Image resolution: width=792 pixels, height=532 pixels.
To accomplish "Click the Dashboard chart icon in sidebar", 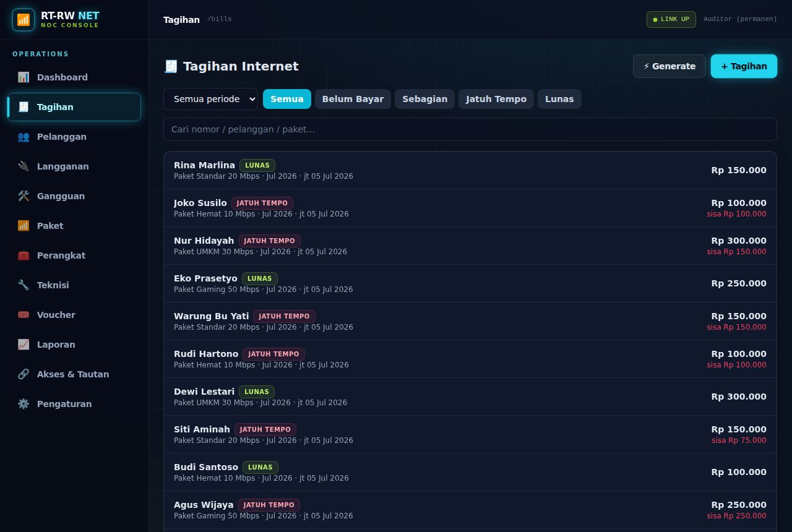I will click(24, 77).
